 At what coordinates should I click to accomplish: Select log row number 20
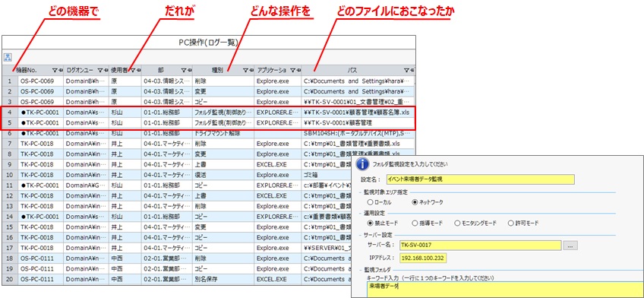coord(9,280)
